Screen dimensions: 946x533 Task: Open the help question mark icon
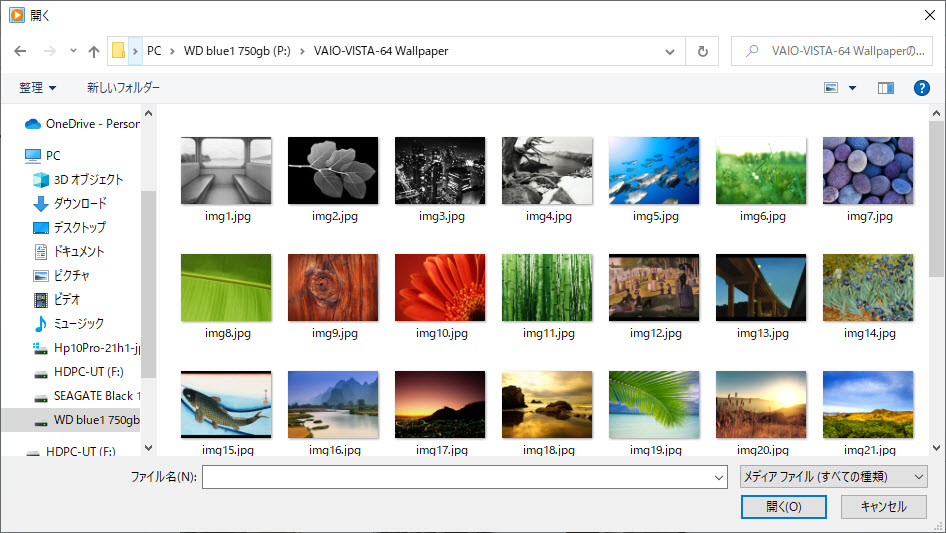click(x=922, y=88)
